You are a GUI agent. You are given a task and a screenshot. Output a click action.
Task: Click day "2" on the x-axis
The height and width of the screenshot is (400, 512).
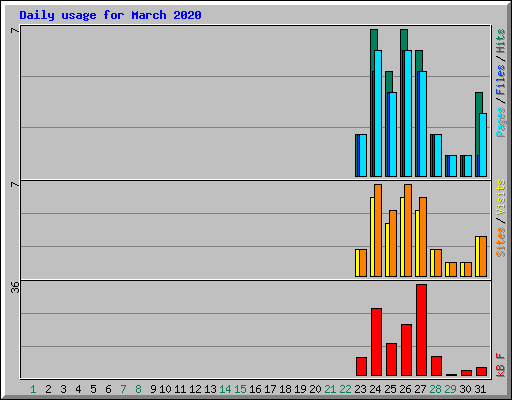pos(48,389)
